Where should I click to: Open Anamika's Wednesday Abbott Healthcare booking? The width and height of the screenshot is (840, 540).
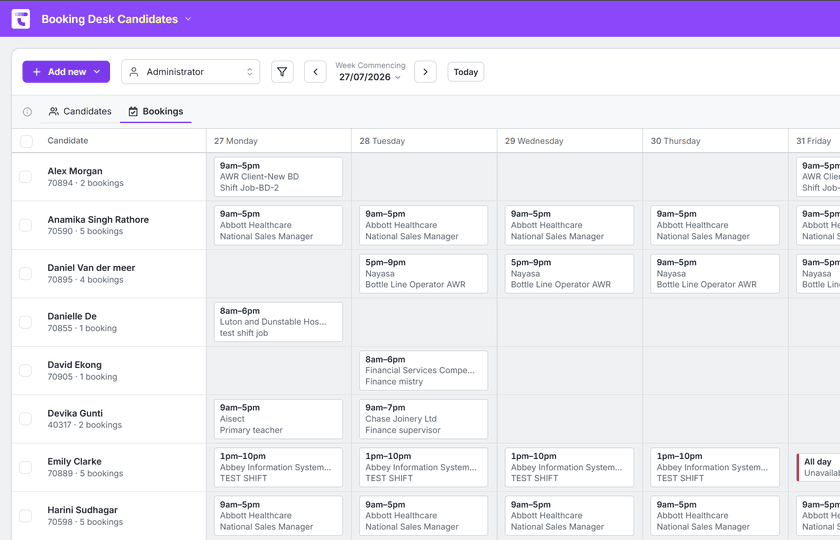(x=569, y=225)
